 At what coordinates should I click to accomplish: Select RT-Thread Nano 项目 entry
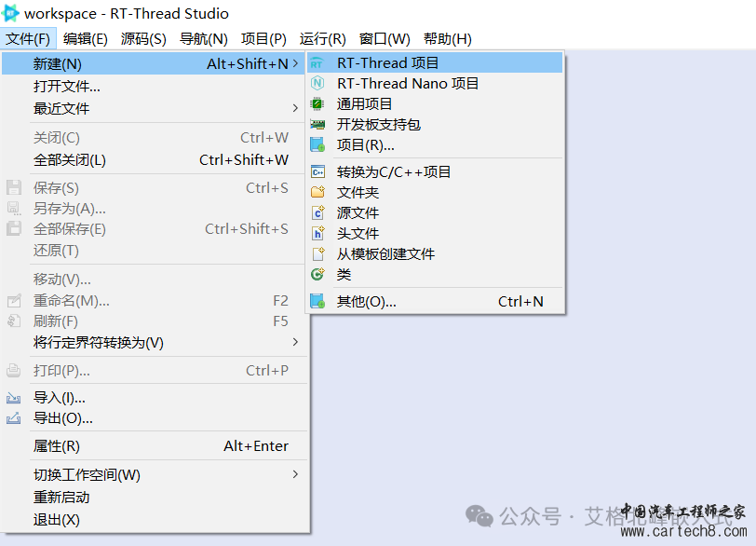[435, 84]
